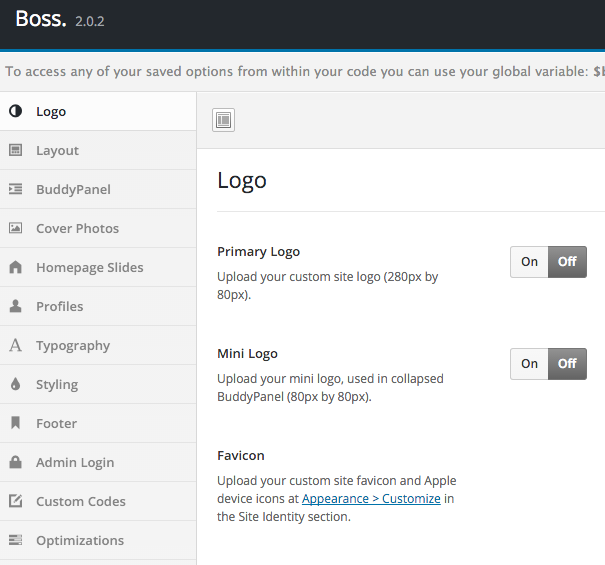Click the large Logo section title

[x=242, y=181]
